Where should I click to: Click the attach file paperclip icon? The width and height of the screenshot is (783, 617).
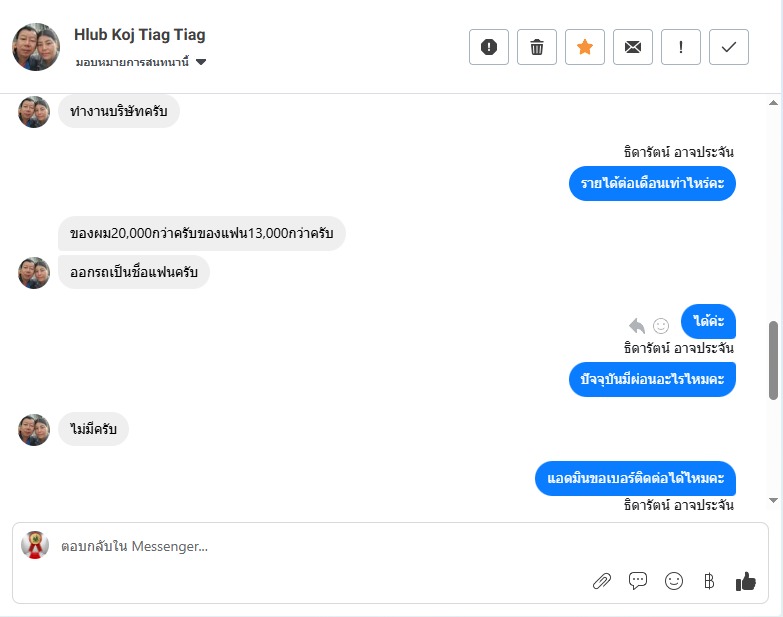[x=602, y=581]
